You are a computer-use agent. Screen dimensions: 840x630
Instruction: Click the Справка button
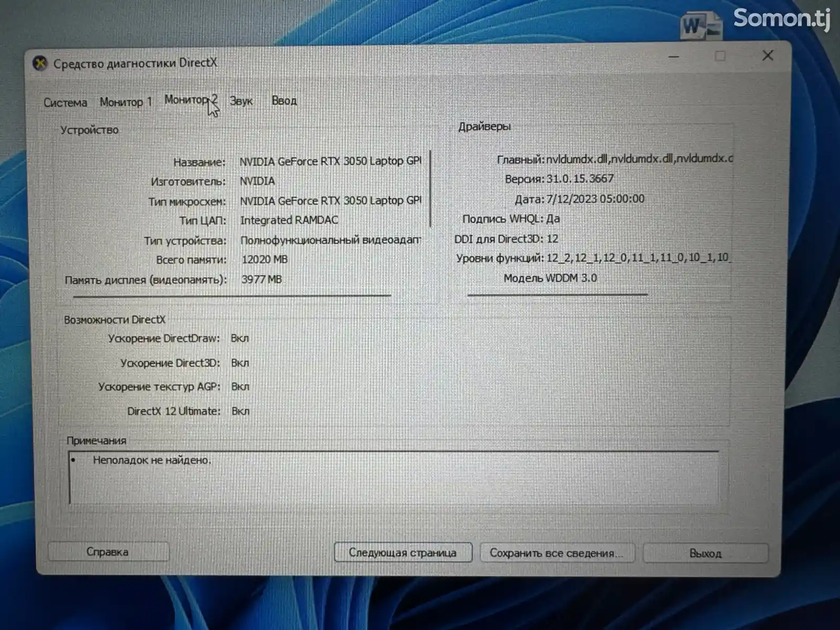coord(108,552)
